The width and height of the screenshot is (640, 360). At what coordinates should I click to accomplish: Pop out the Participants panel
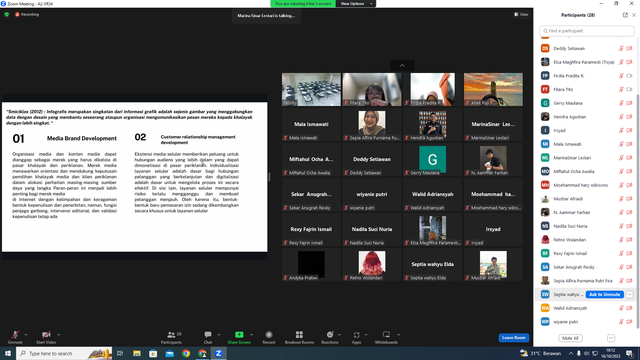coord(625,15)
